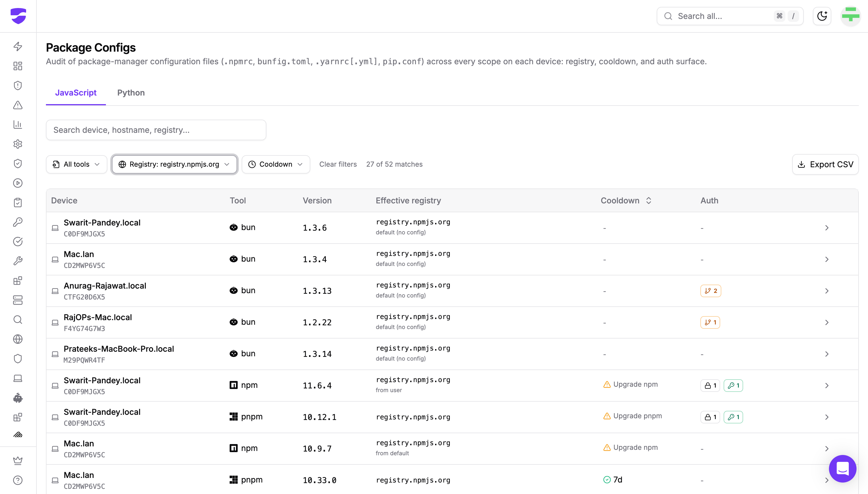868x494 pixels.
Task: Open the lightning bolt sidebar item
Action: pyautogui.click(x=18, y=46)
